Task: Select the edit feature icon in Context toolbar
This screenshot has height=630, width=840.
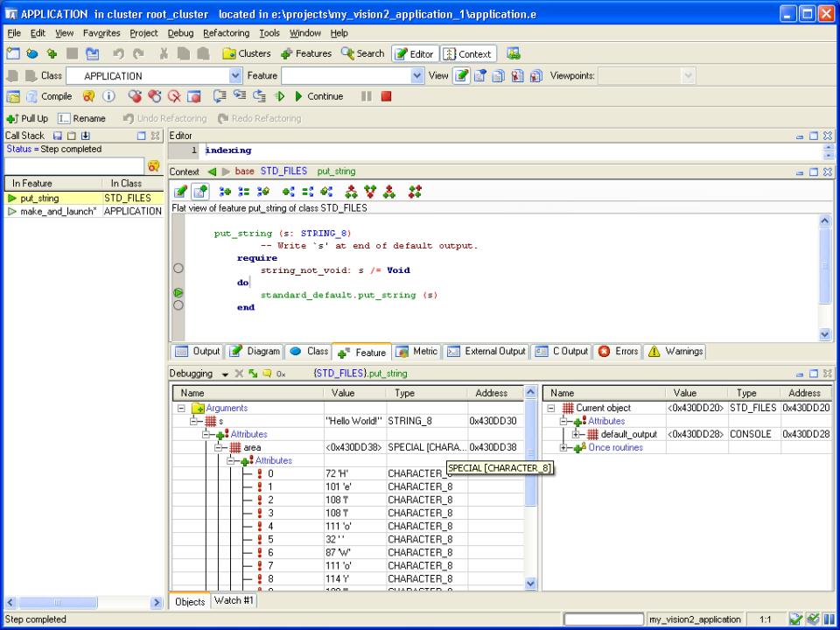Action: [x=181, y=192]
